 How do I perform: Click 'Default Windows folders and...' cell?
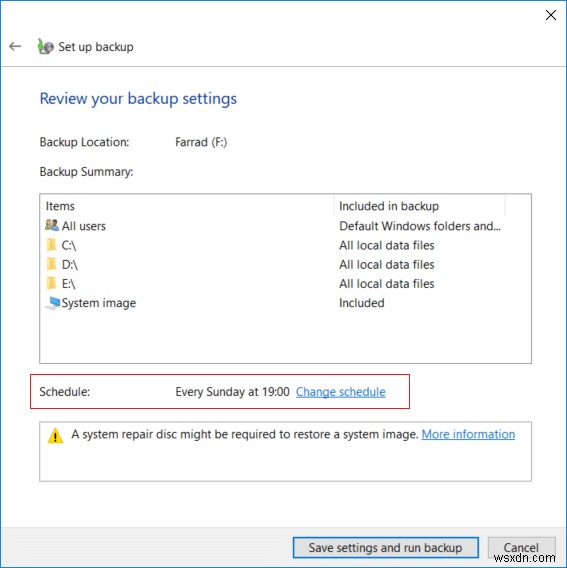(x=420, y=226)
